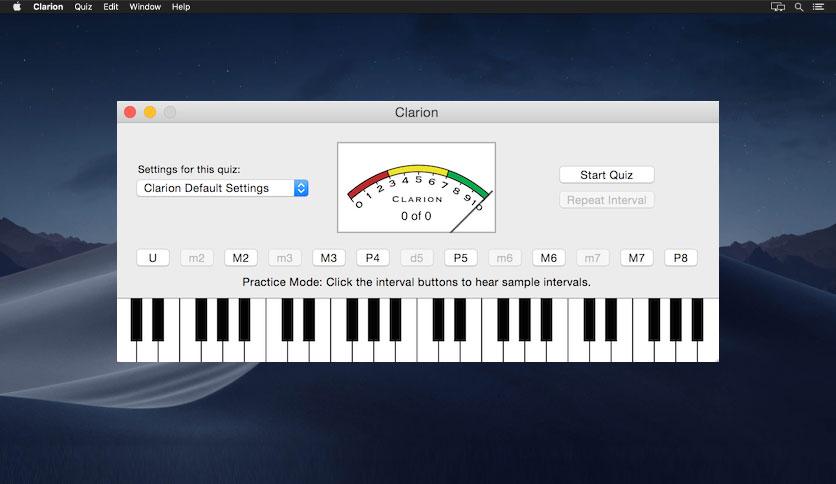The width and height of the screenshot is (836, 484).
Task: Minimize the Clarion window with yellow button
Action: point(150,112)
